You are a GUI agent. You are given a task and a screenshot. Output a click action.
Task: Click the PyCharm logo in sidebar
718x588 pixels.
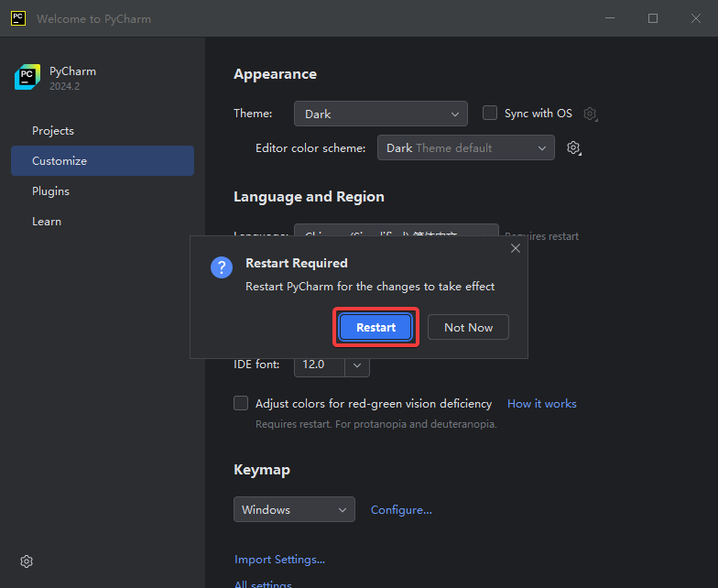tap(27, 78)
